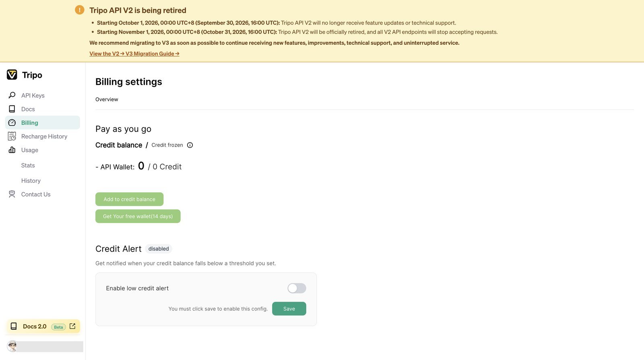This screenshot has height=360, width=644.
Task: Click the Billing gauge icon
Action: point(12,123)
